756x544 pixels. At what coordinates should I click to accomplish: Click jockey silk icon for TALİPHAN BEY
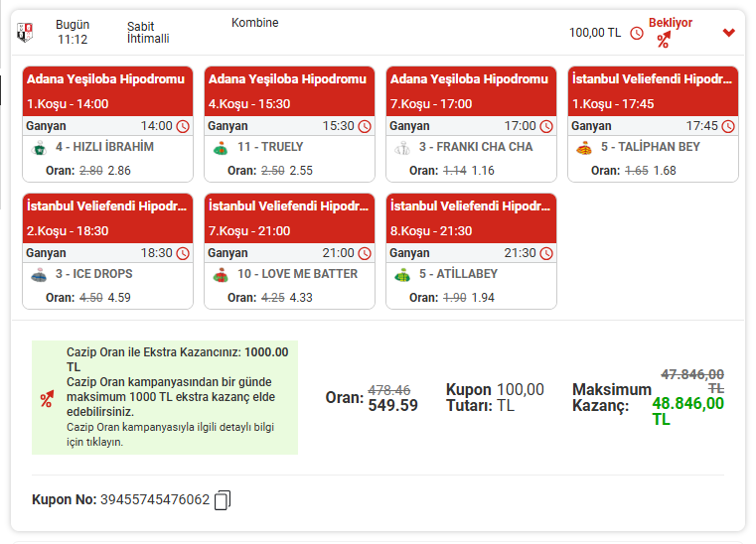584,148
